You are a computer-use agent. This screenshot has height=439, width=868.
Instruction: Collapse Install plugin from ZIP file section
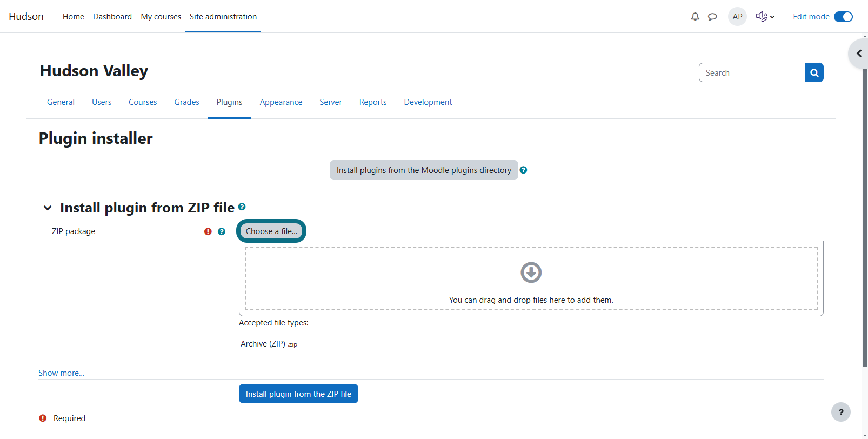48,208
